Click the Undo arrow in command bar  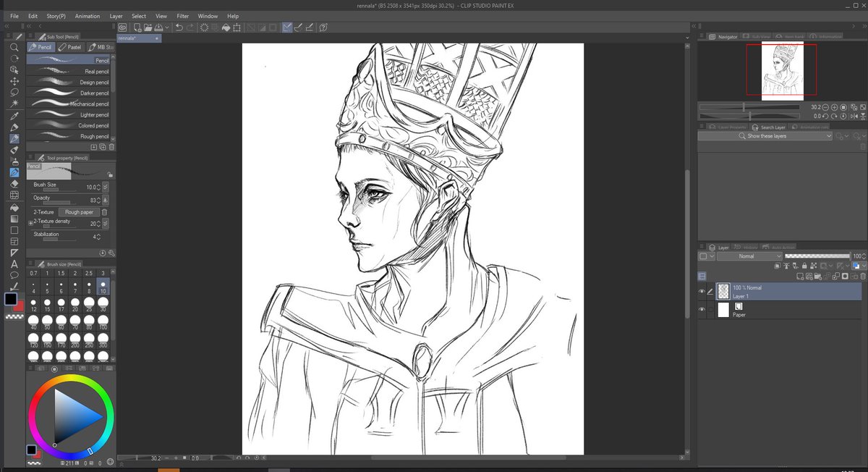[178, 28]
